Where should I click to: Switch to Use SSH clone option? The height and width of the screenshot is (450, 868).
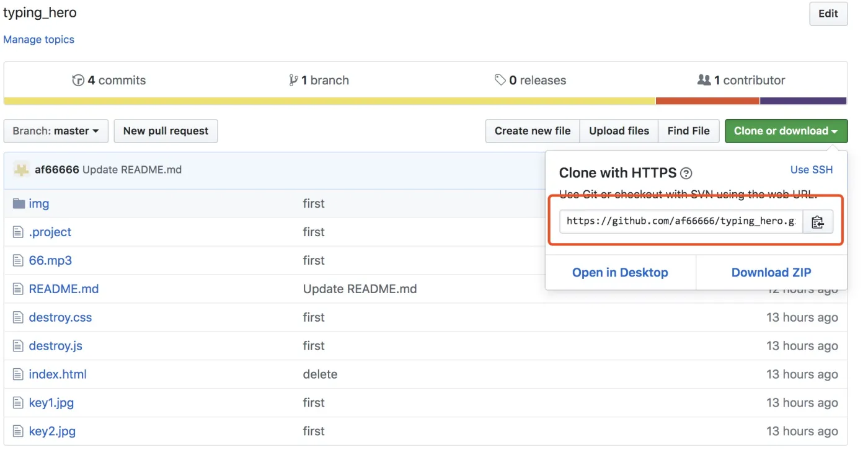(x=812, y=170)
